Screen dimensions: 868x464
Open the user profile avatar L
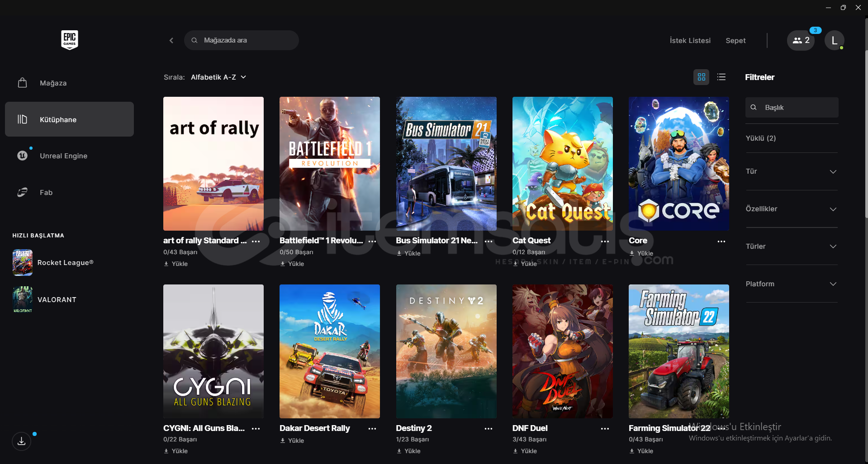point(834,40)
